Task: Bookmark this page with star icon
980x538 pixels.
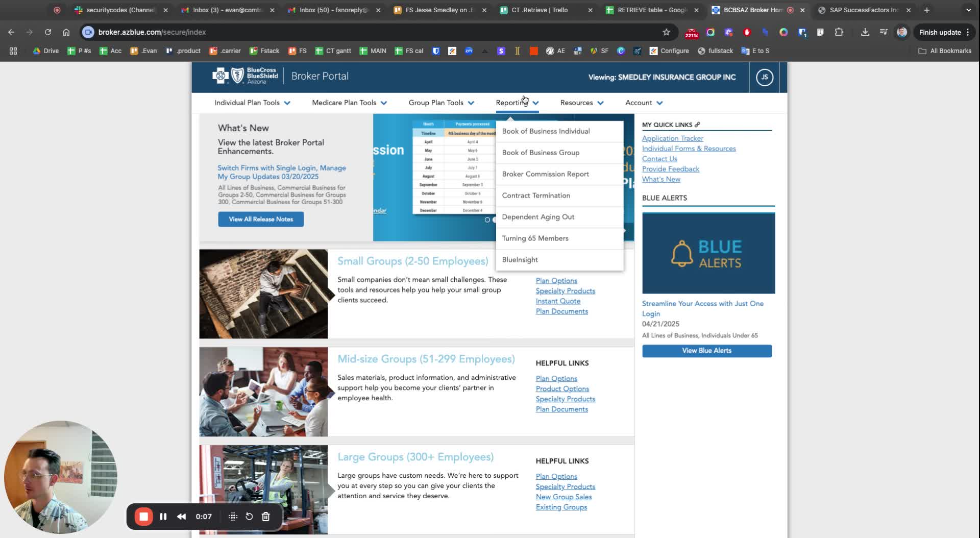Action: [x=666, y=32]
